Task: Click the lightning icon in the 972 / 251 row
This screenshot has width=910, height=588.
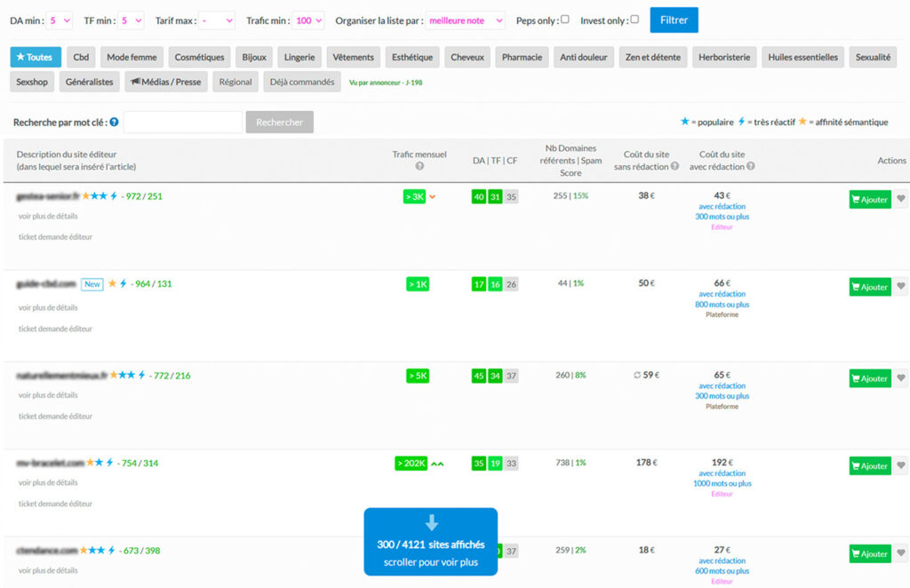Action: pyautogui.click(x=114, y=196)
